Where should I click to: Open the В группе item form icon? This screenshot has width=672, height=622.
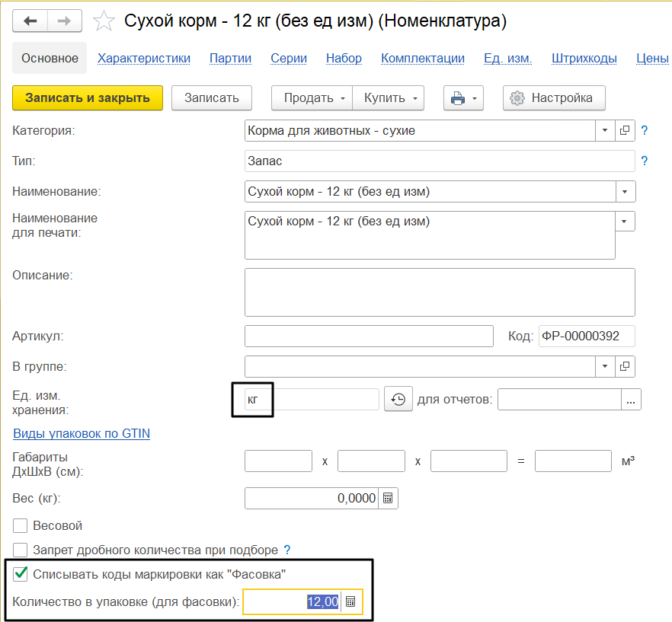(x=626, y=367)
